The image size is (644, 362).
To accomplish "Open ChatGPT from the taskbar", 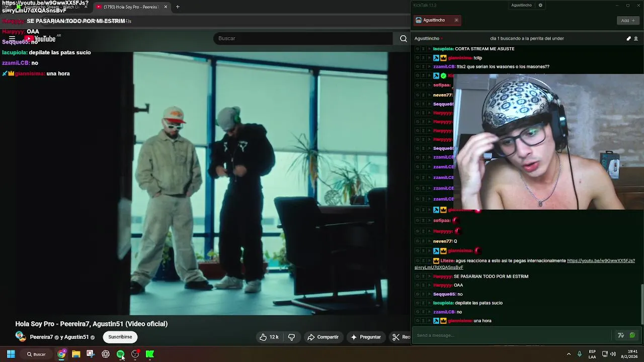I will point(106,354).
